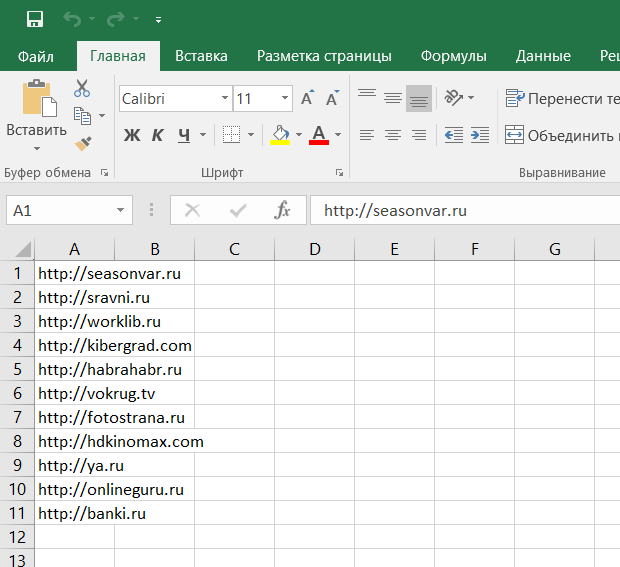Screen dimensions: 620x567
Task: Open the Name Box dropdown arrow
Action: (120, 210)
